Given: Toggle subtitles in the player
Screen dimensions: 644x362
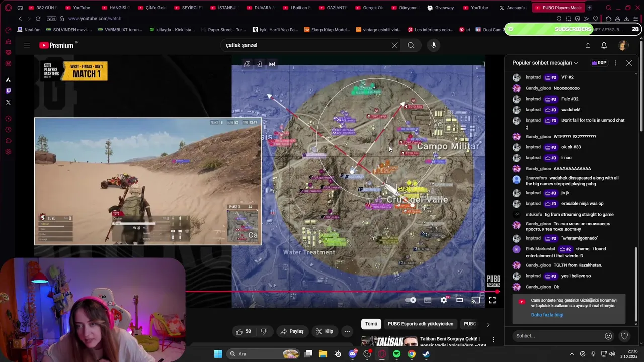Looking at the screenshot, I should coord(428,300).
